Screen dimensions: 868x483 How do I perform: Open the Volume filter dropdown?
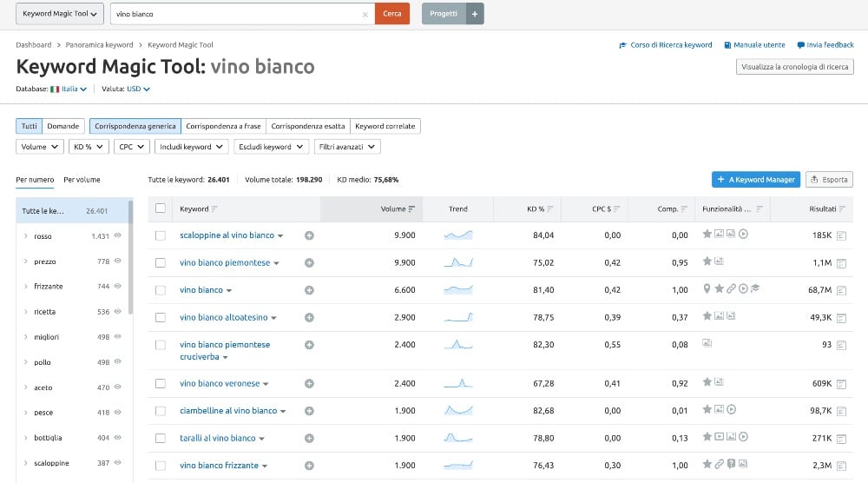39,147
